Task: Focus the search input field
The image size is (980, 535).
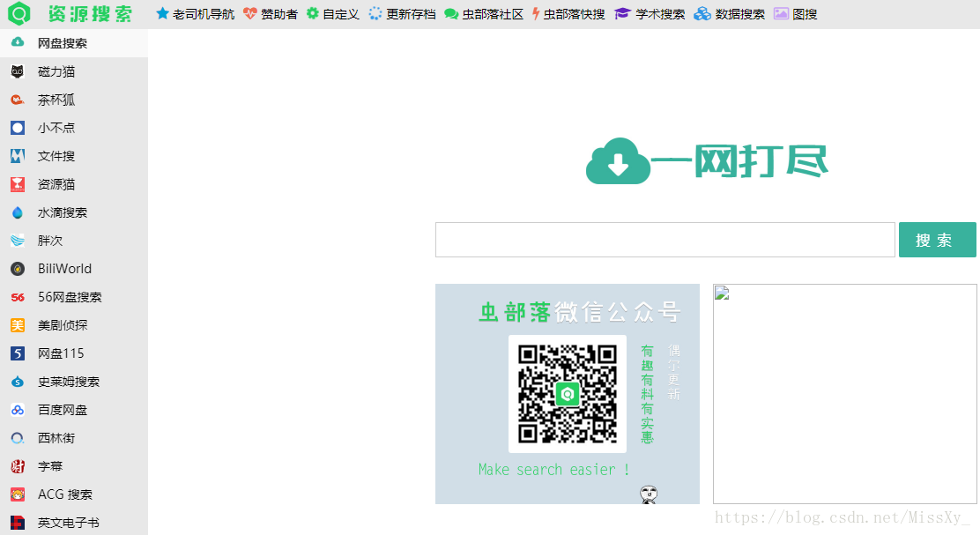Action: (x=665, y=240)
